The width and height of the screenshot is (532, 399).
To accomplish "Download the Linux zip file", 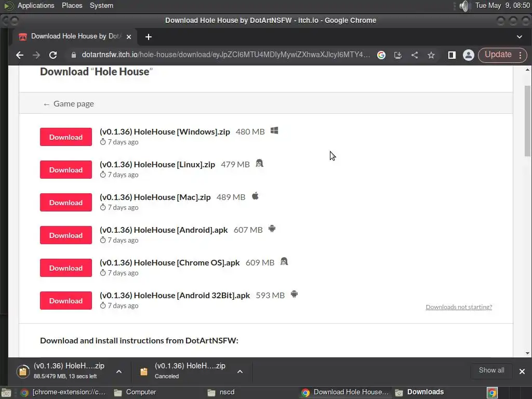I will (x=66, y=170).
